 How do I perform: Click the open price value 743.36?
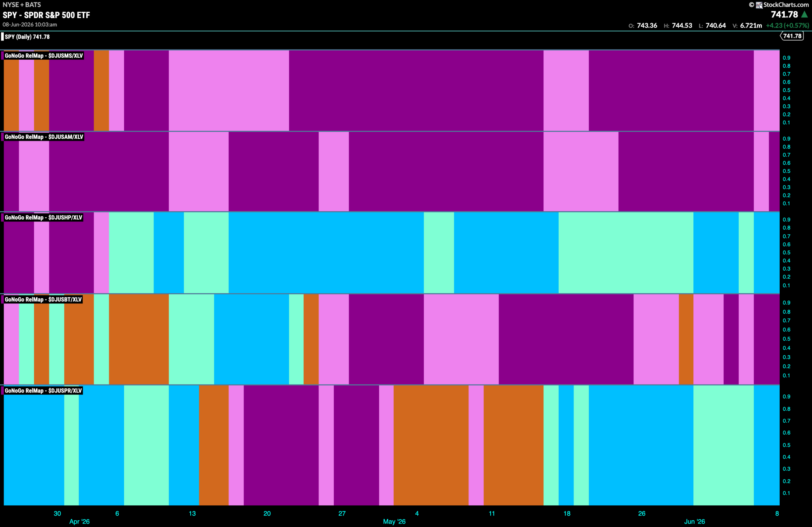coord(647,26)
